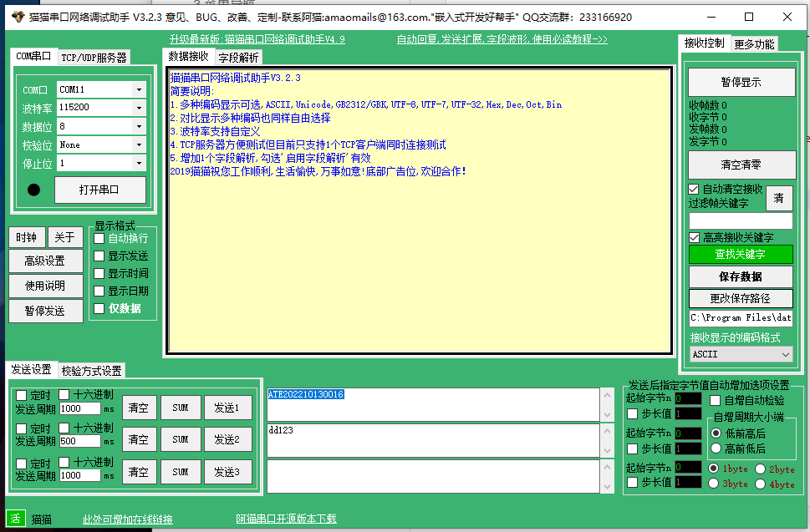
Task: Open the 字段解析 tab
Action: coord(238,58)
